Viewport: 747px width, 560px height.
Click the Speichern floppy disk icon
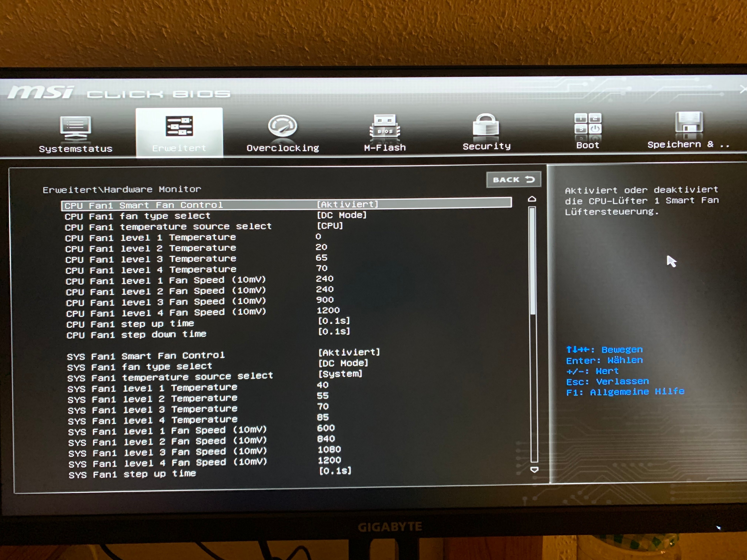click(x=689, y=122)
